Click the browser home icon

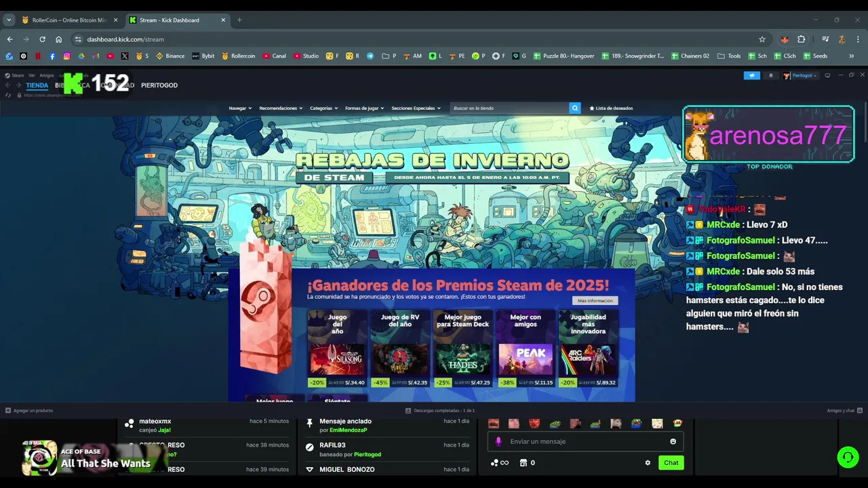click(x=59, y=39)
